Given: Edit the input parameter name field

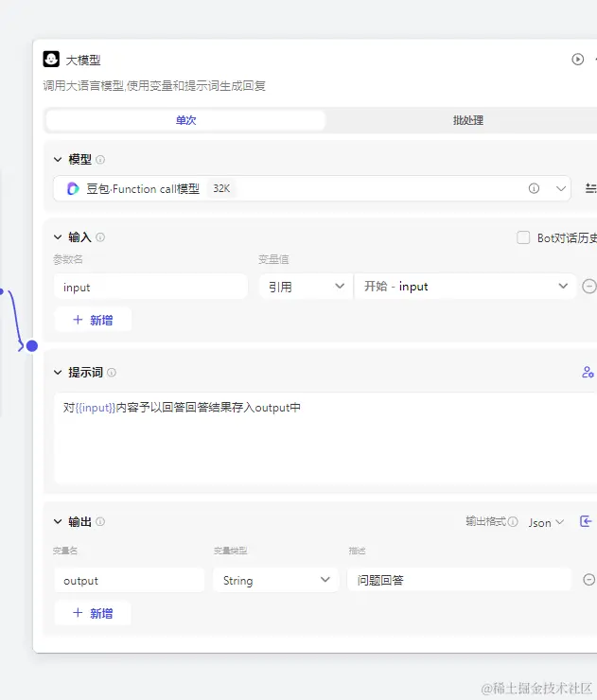Looking at the screenshot, I should pyautogui.click(x=151, y=287).
